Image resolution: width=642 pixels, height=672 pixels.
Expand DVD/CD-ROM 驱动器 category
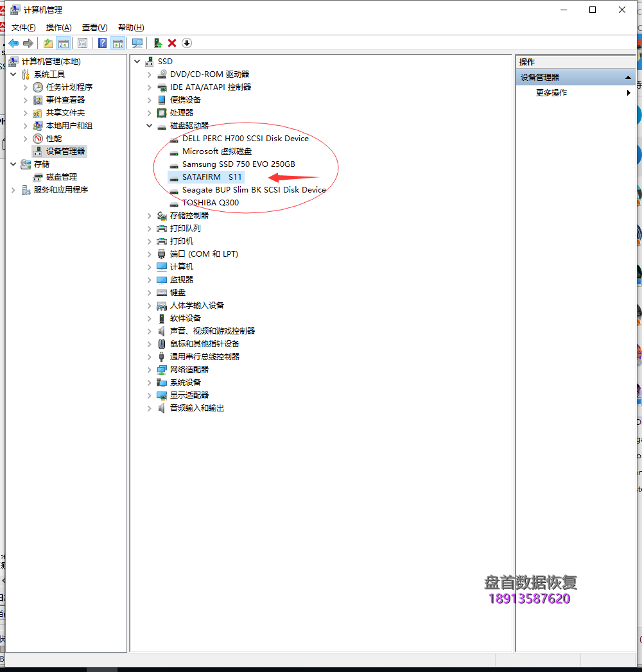(149, 74)
